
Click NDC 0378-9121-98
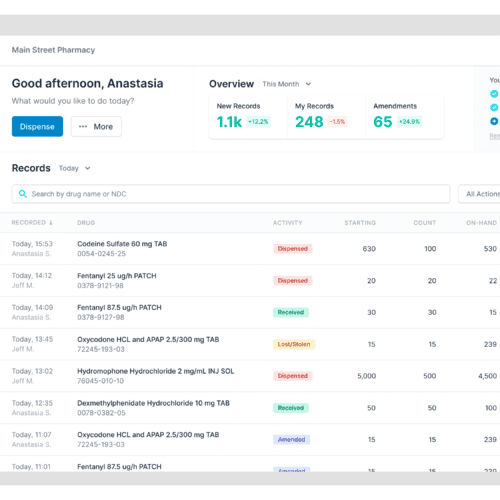[x=100, y=286]
